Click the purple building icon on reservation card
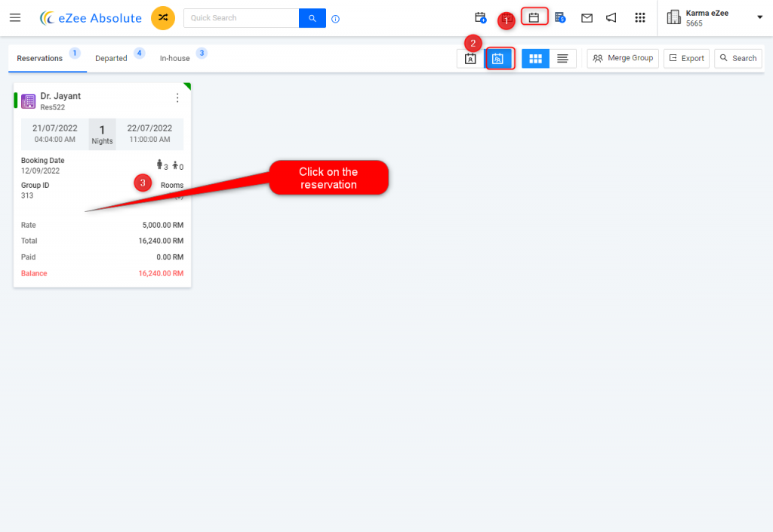The width and height of the screenshot is (773, 532). pos(28,101)
